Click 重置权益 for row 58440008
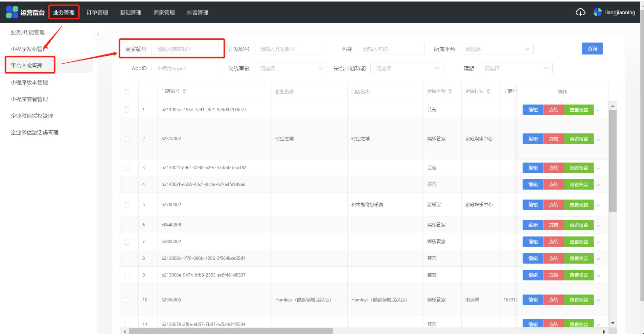Viewport: 644px width, 334px height. click(579, 225)
